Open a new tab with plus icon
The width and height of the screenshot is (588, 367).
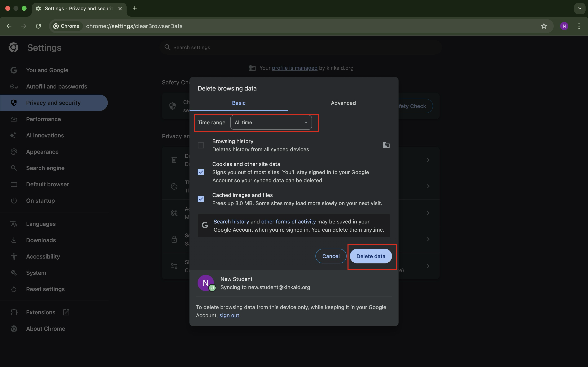point(135,9)
